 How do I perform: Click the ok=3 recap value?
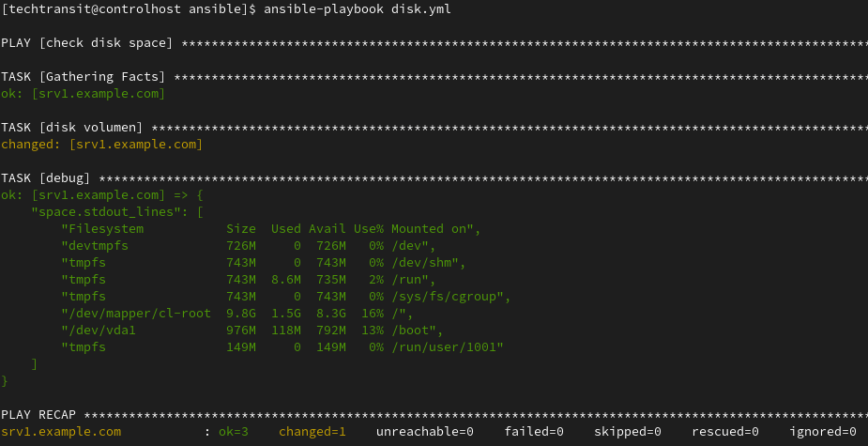point(233,432)
